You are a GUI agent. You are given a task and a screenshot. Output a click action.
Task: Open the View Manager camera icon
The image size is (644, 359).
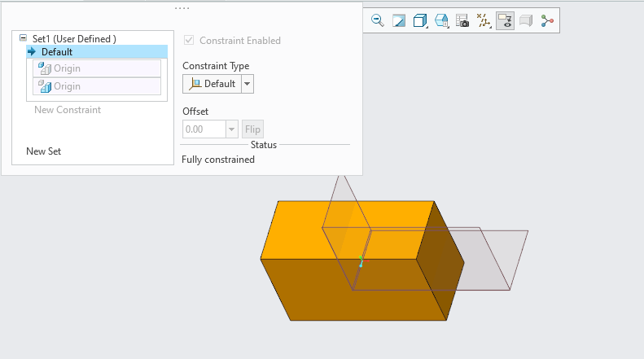click(462, 20)
